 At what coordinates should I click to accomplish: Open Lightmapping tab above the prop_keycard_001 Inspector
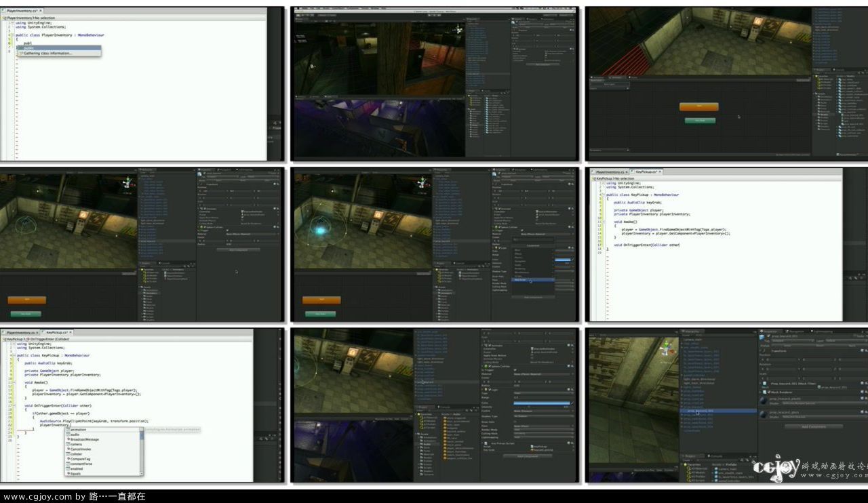(x=823, y=331)
